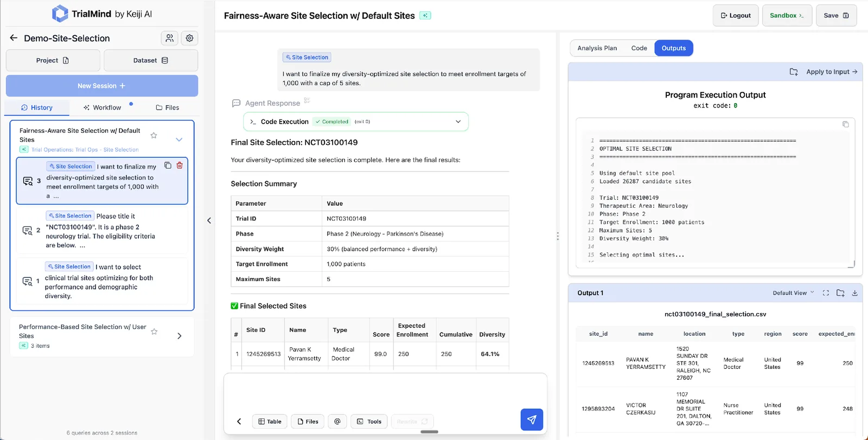Image resolution: width=868 pixels, height=440 pixels.
Task: Open the Project button
Action: click(x=53, y=60)
